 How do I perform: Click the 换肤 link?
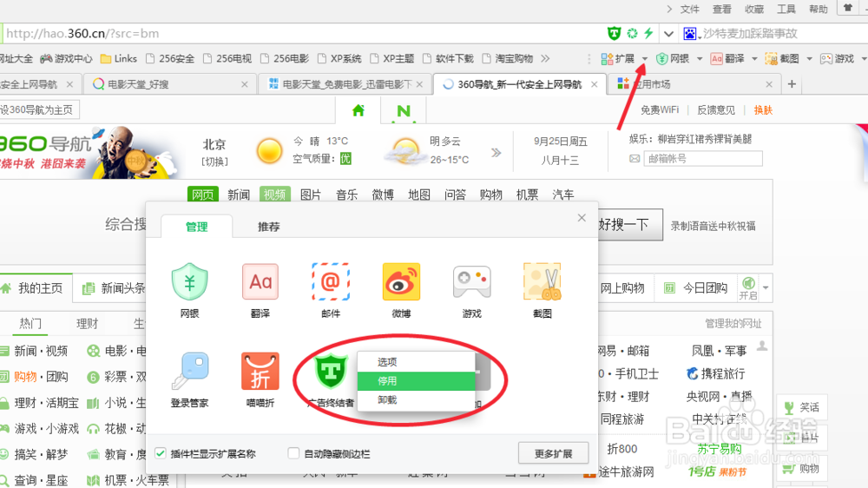point(763,110)
